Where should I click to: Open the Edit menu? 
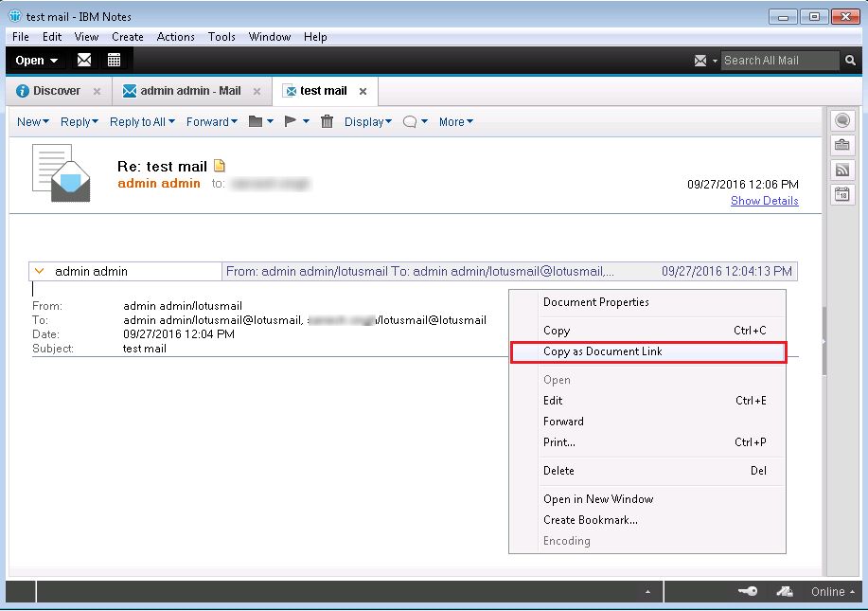point(52,37)
